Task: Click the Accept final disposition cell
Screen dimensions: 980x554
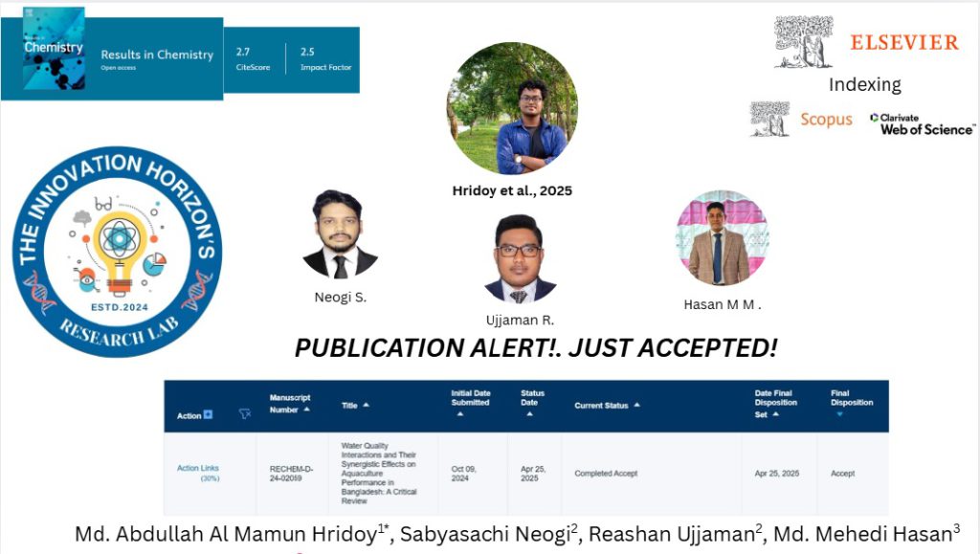Action: click(842, 474)
